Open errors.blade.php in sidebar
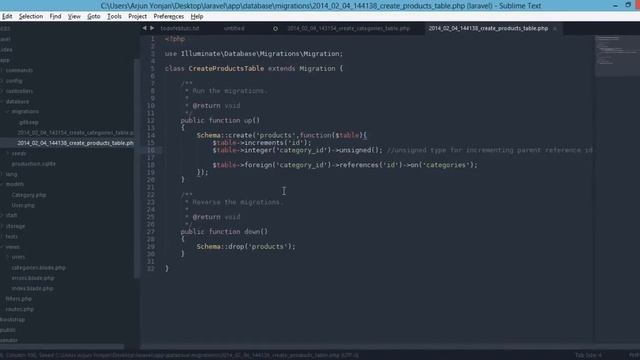 click(x=33, y=278)
